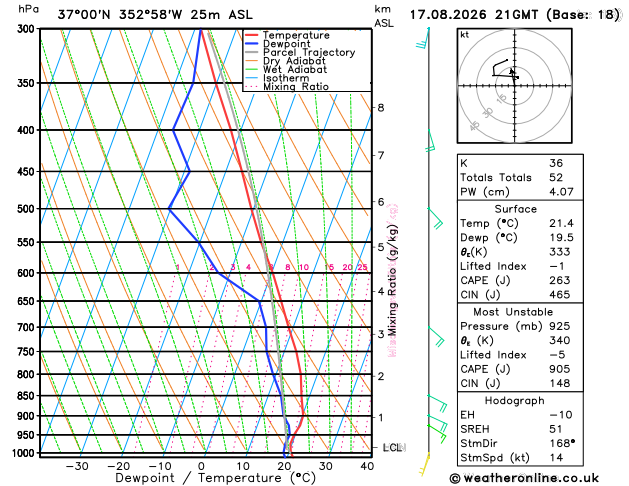Click the yellow surface wind barb

425,464
